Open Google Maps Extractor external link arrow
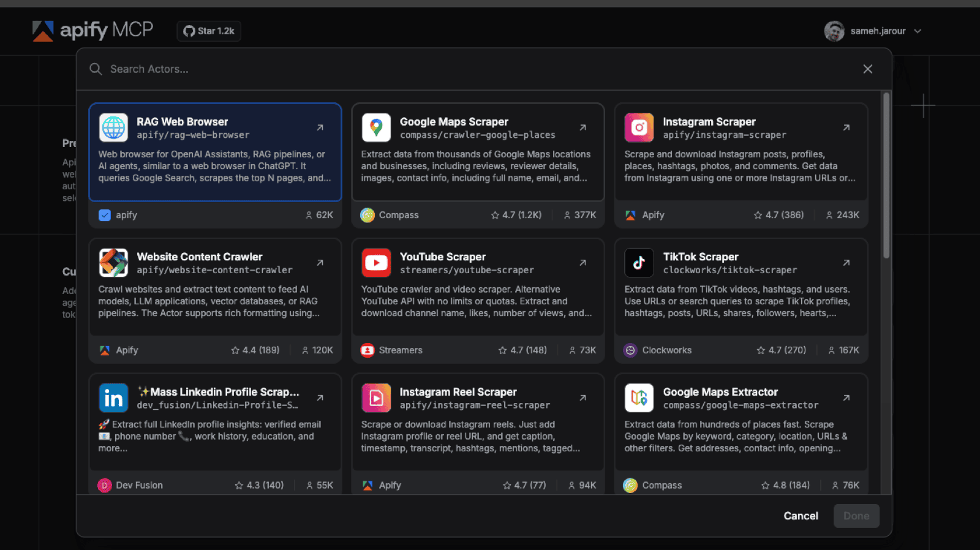 coord(846,398)
